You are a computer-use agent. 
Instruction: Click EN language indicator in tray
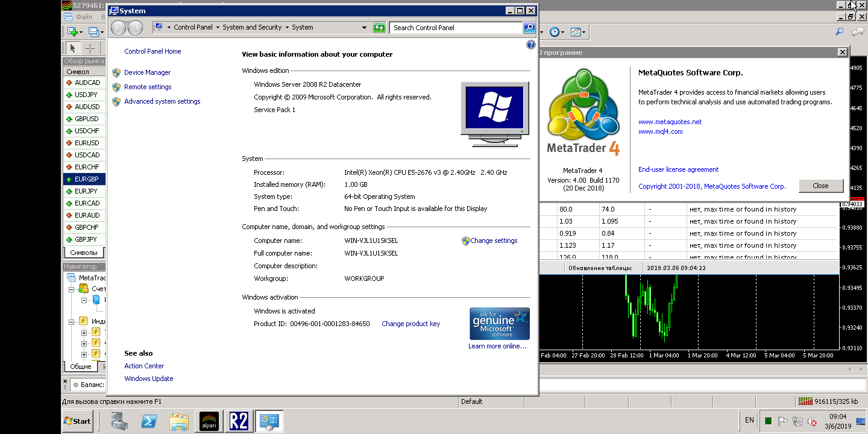[x=749, y=420]
